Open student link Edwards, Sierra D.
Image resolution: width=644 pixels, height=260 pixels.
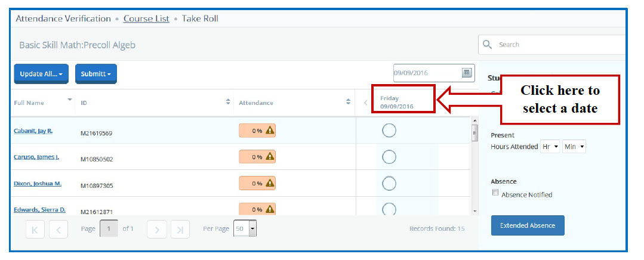(x=39, y=210)
